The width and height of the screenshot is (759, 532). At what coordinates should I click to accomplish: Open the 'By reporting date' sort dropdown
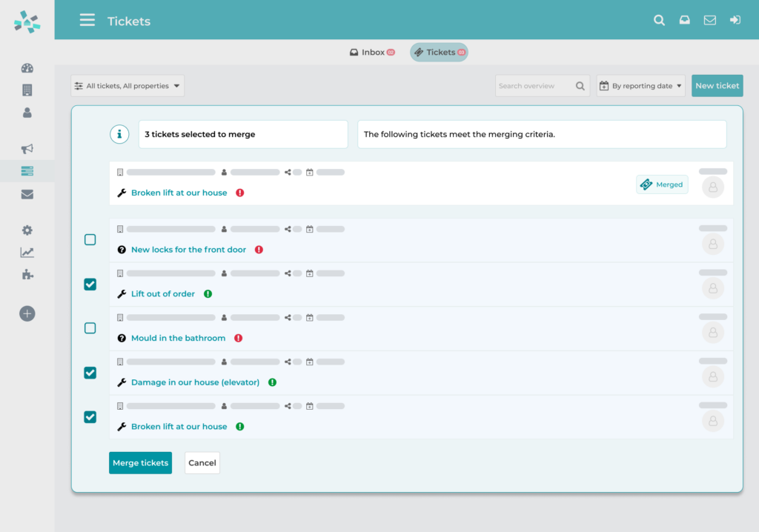tap(640, 85)
